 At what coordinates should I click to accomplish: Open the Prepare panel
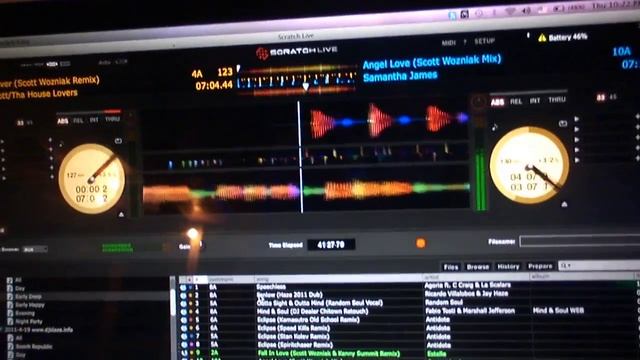[x=540, y=266]
